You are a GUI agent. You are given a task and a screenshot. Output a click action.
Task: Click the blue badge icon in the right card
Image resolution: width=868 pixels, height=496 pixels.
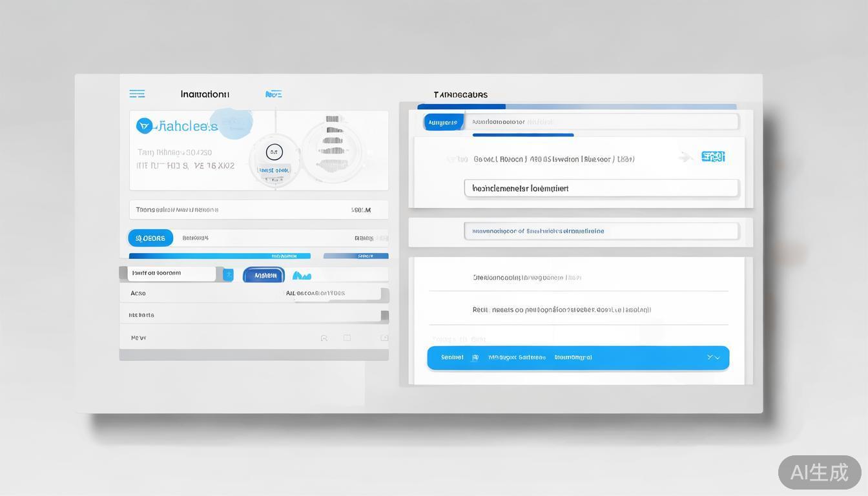pos(713,156)
